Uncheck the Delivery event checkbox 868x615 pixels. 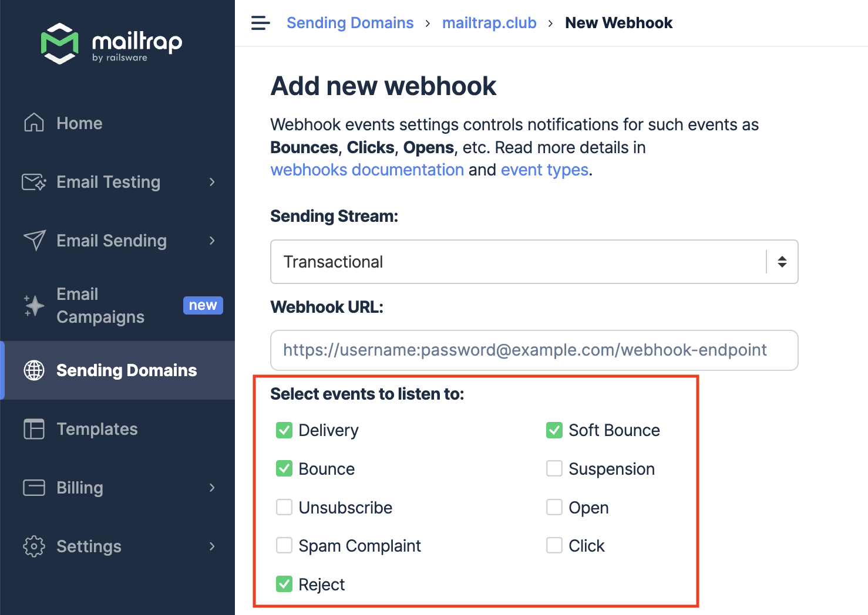(x=284, y=430)
